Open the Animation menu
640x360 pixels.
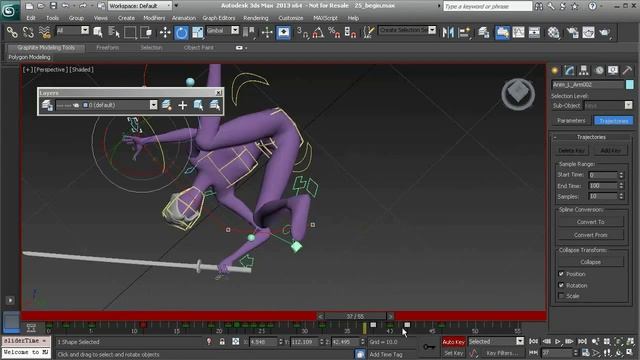(x=184, y=18)
